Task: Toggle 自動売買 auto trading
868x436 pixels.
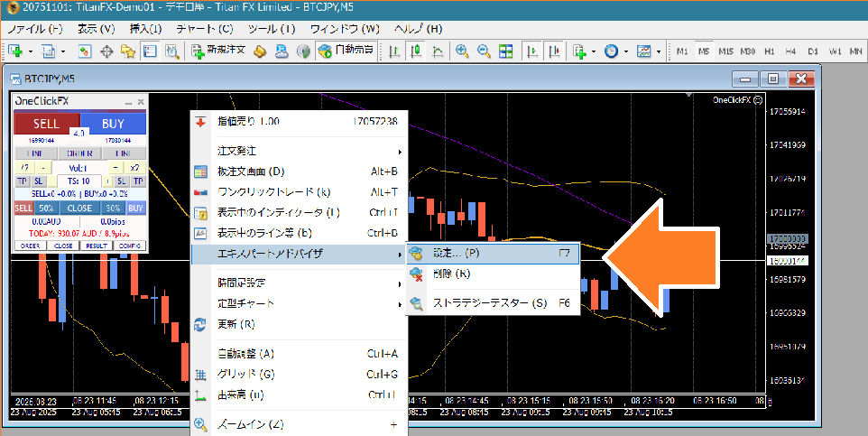Action: point(346,51)
